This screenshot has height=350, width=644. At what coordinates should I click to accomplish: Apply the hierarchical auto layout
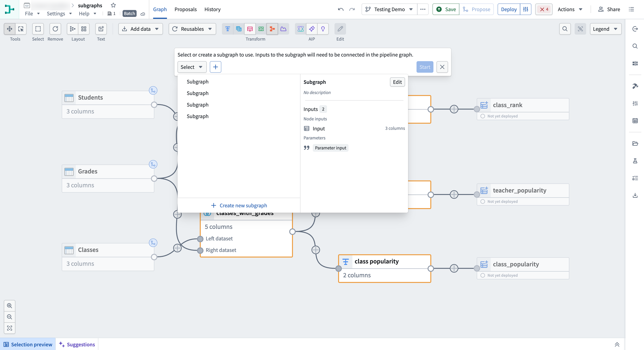(72, 29)
